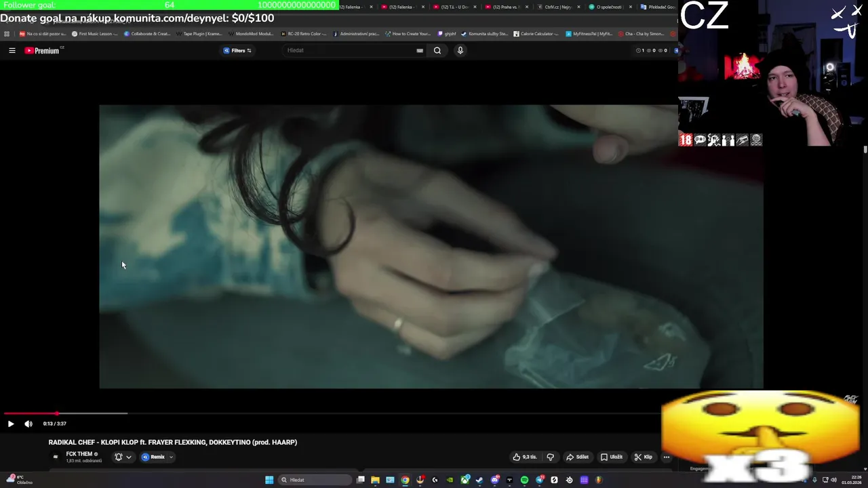Save the video using Uložit

[611, 457]
